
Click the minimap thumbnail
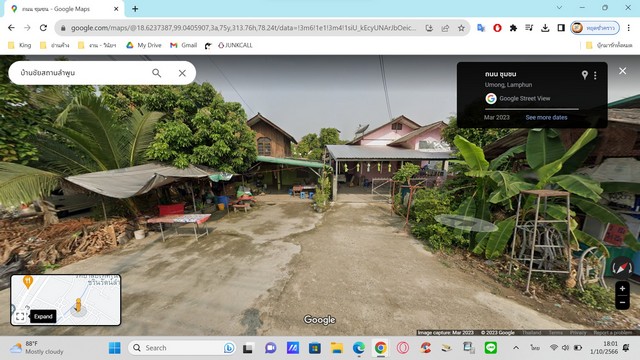[x=65, y=300]
